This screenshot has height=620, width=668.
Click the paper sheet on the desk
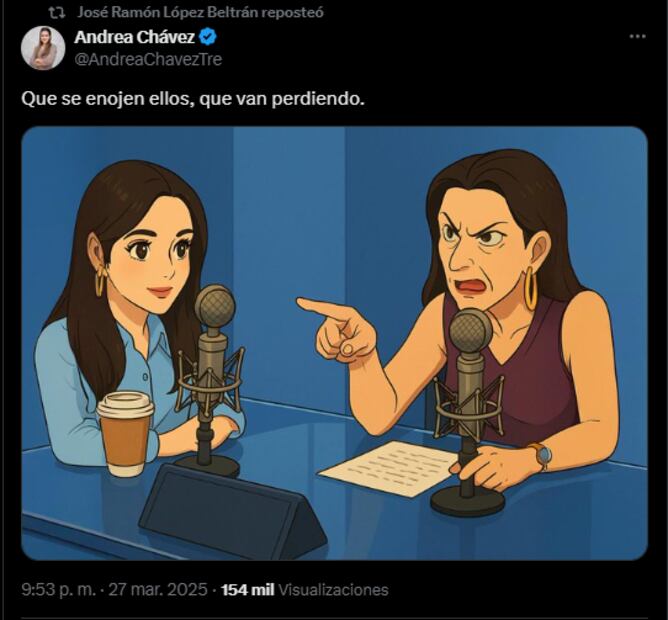pyautogui.click(x=388, y=468)
